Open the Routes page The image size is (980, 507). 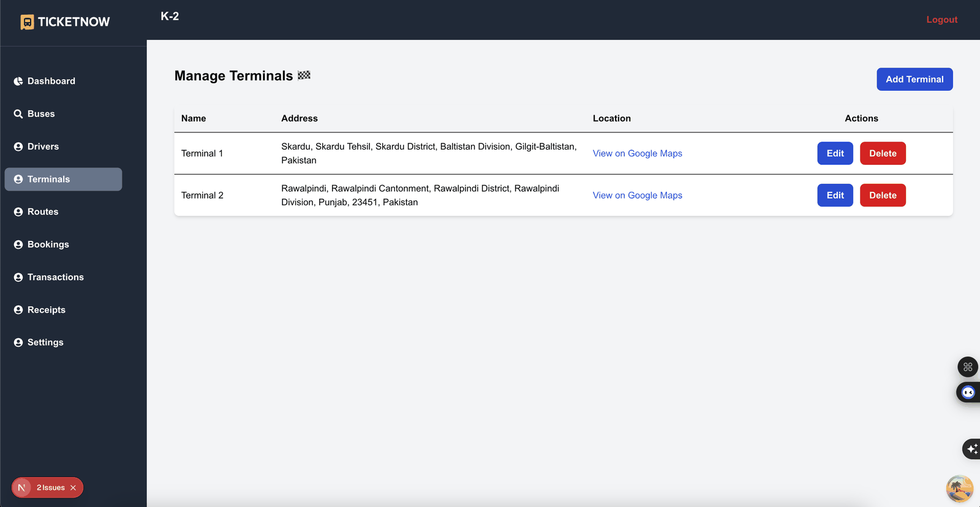(x=63, y=212)
